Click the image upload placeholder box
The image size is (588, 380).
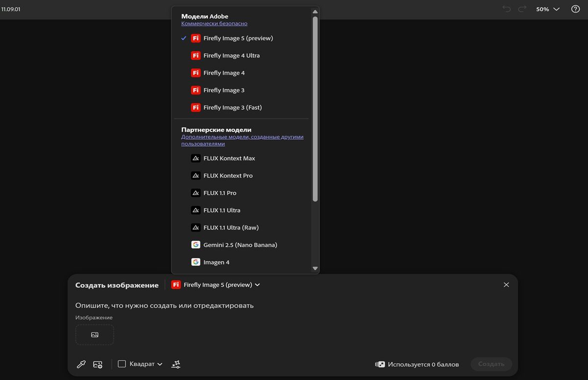[x=95, y=334]
